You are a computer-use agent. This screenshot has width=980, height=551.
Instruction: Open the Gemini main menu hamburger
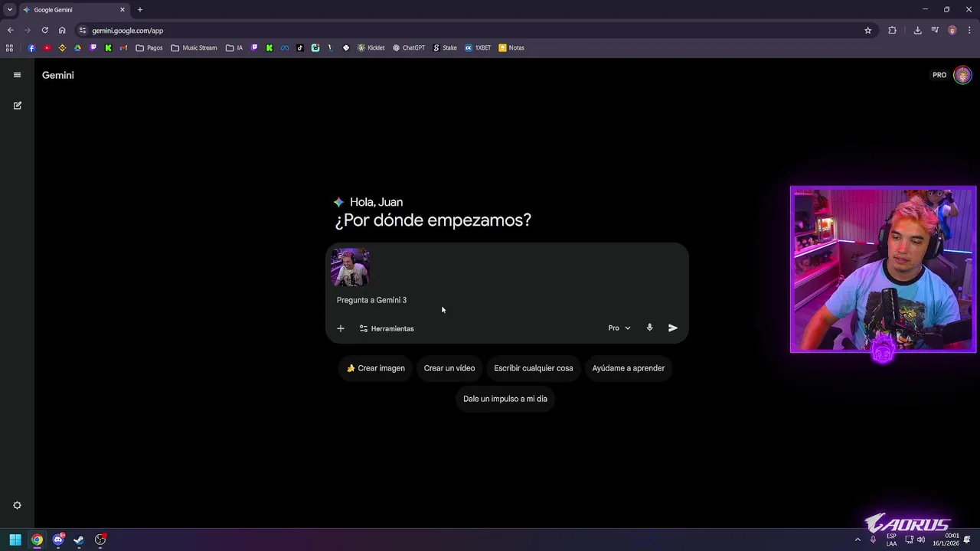17,75
